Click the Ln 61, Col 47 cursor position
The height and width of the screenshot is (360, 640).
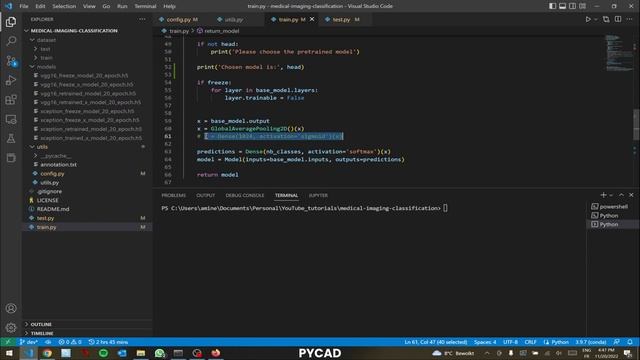(436, 342)
